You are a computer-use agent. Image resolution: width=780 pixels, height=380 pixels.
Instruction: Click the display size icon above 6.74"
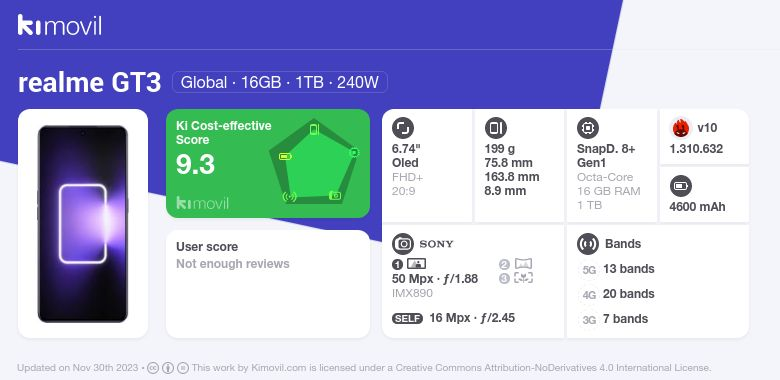[x=402, y=128]
